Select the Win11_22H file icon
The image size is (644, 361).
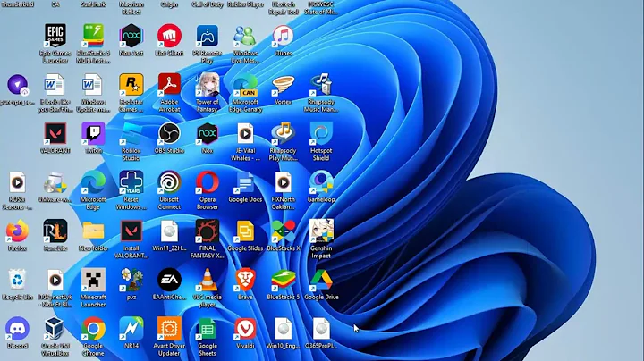[x=169, y=231]
